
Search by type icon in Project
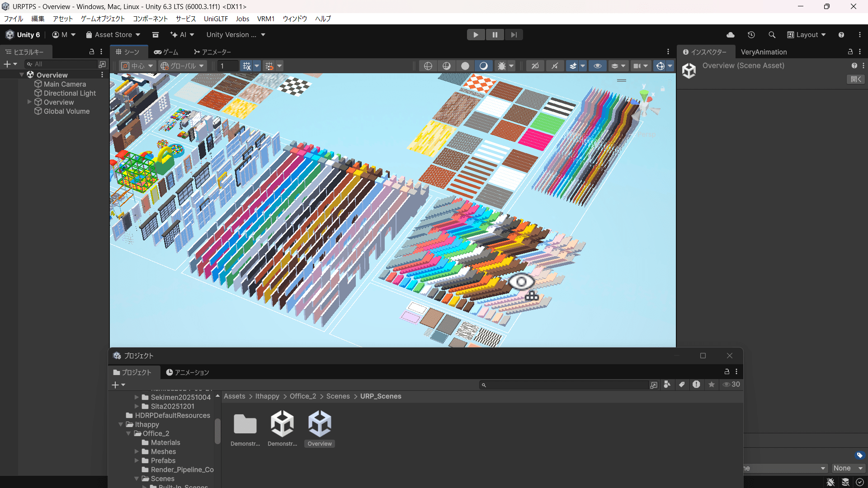click(x=667, y=385)
